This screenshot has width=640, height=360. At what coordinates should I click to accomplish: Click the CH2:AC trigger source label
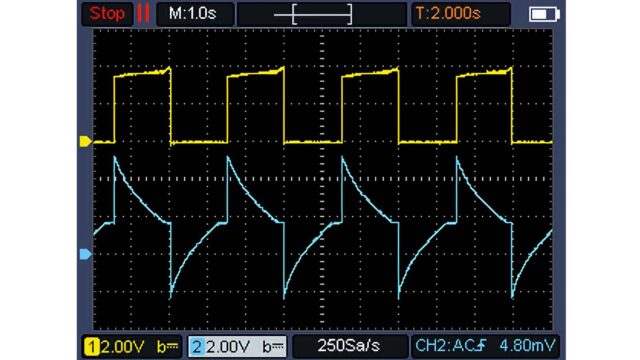click(x=444, y=346)
